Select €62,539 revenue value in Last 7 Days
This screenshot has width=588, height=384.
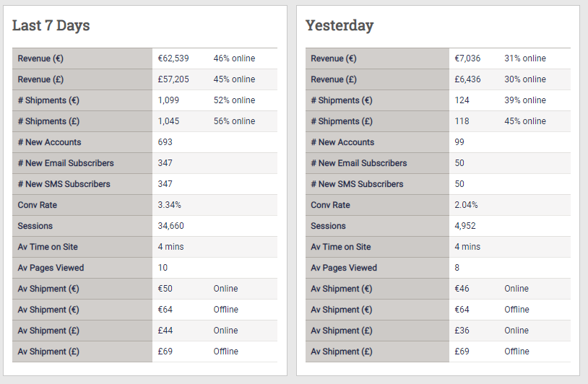pos(173,58)
